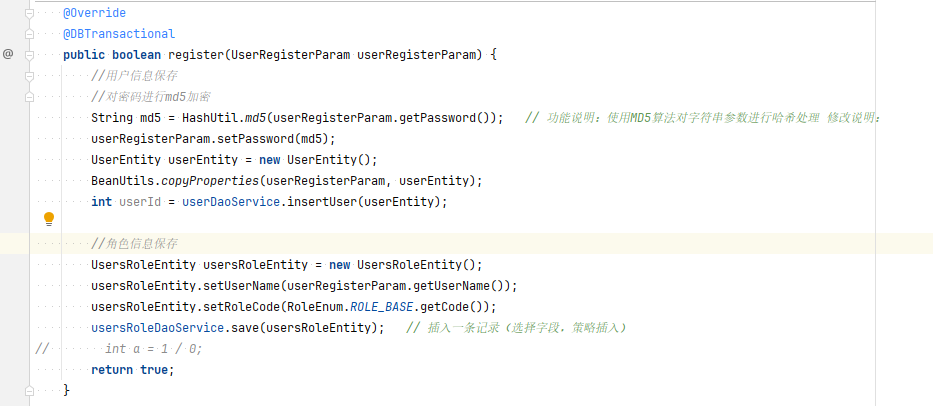The image size is (933, 406).
Task: Click the 功能说明 MD5 inline comment
Action: (703, 118)
